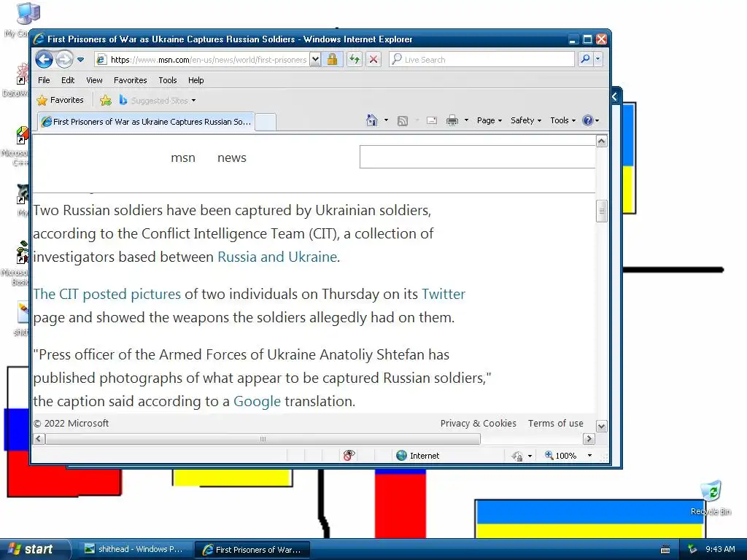Click the horizontal scrollbar thumb
This screenshot has width=747, height=560.
pos(263,439)
